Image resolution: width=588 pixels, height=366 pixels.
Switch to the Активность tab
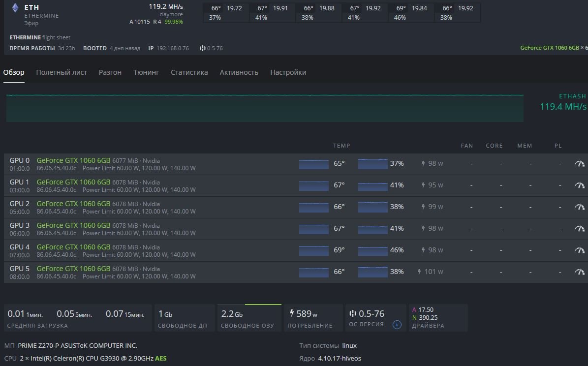click(239, 72)
